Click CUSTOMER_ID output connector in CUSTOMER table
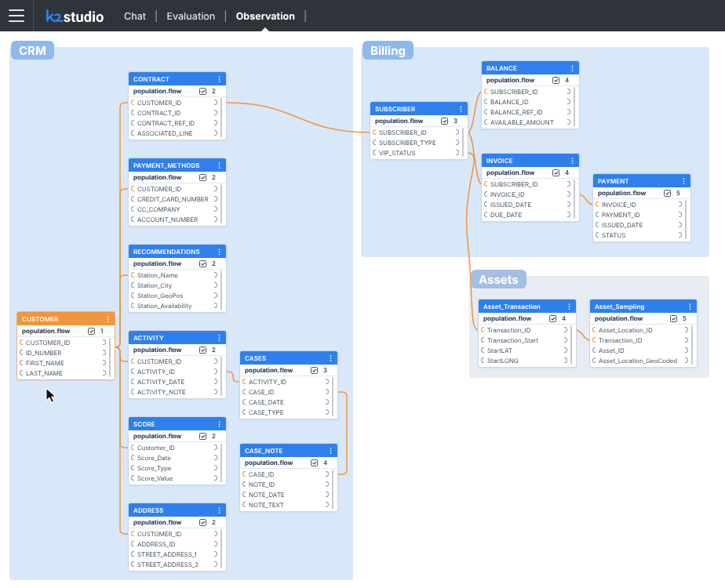This screenshot has height=588, width=725. pos(104,343)
